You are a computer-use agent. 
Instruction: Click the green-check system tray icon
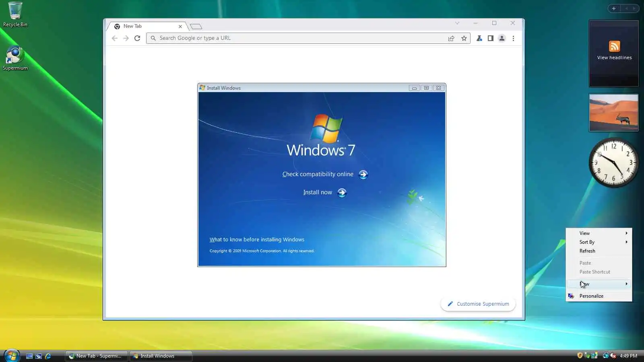tap(587, 355)
